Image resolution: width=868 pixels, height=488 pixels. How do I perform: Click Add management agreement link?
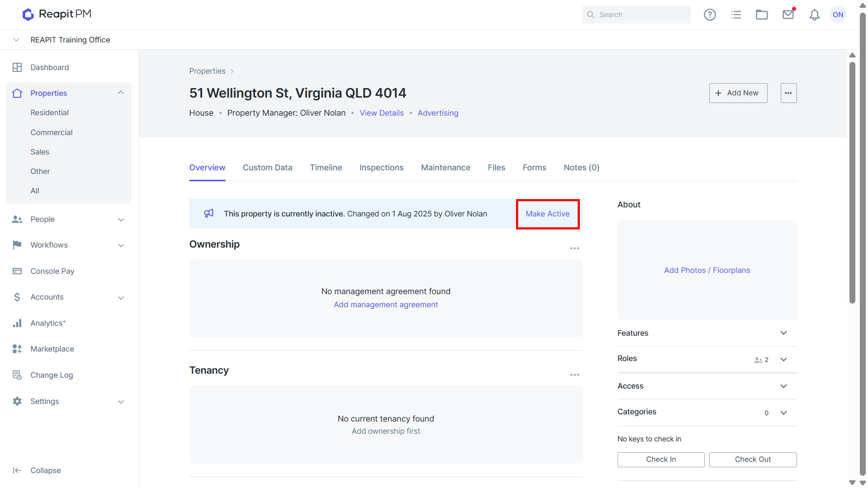point(386,305)
